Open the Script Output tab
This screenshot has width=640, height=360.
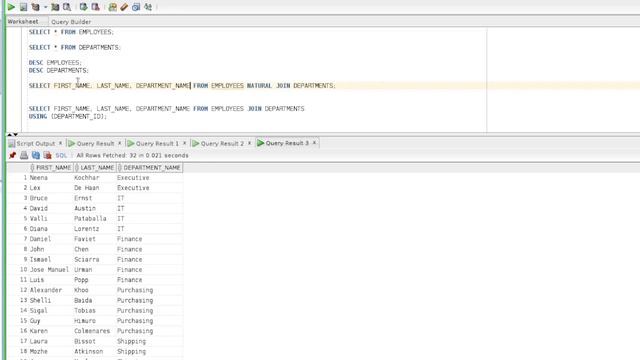tap(36, 143)
